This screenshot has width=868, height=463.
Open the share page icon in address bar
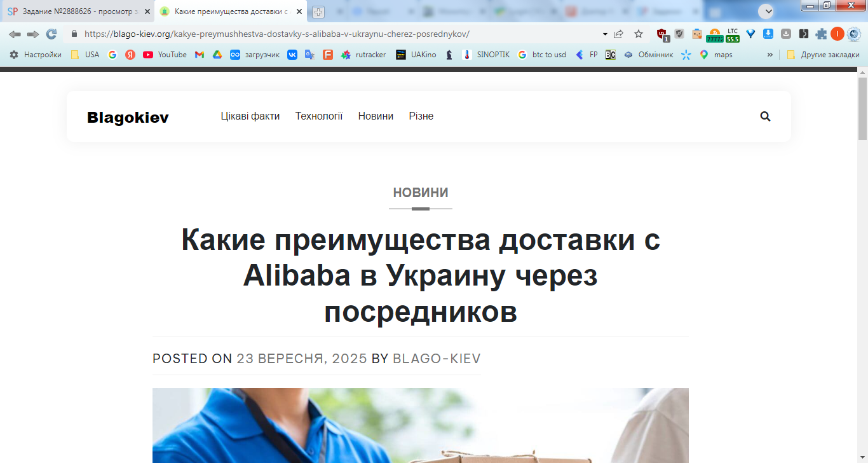click(619, 34)
